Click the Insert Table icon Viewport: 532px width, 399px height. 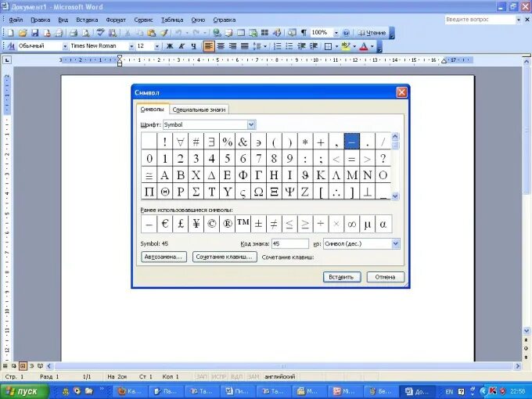241,33
